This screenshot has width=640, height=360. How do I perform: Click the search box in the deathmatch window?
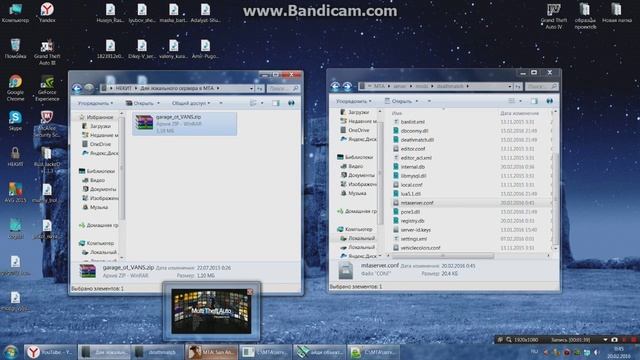click(x=541, y=86)
